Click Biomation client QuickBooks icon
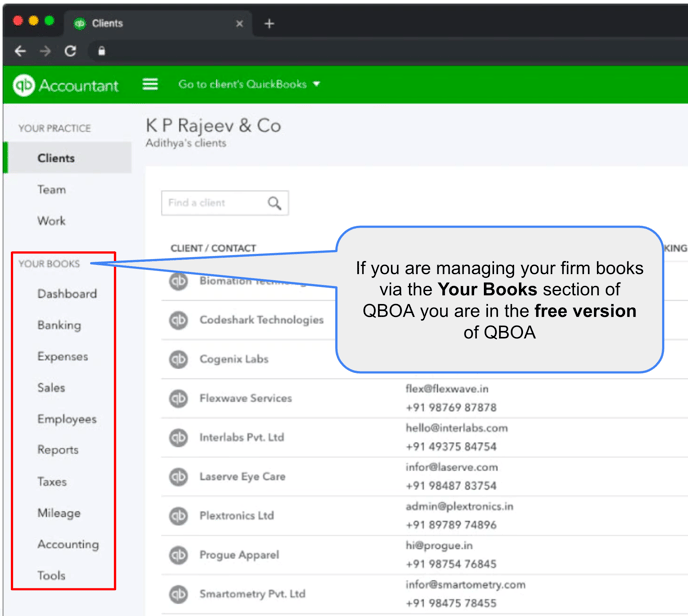Image resolution: width=688 pixels, height=616 pixels. pos(179,281)
